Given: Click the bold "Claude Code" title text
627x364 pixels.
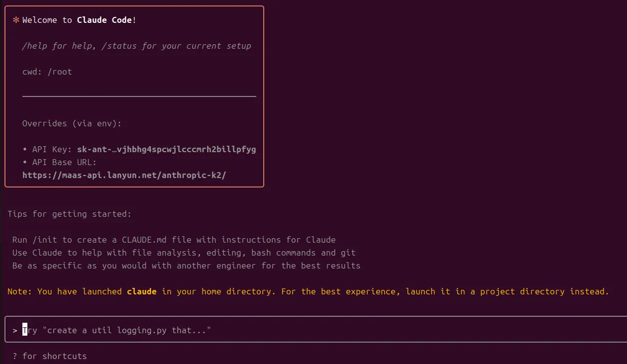Looking at the screenshot, I should (x=104, y=20).
